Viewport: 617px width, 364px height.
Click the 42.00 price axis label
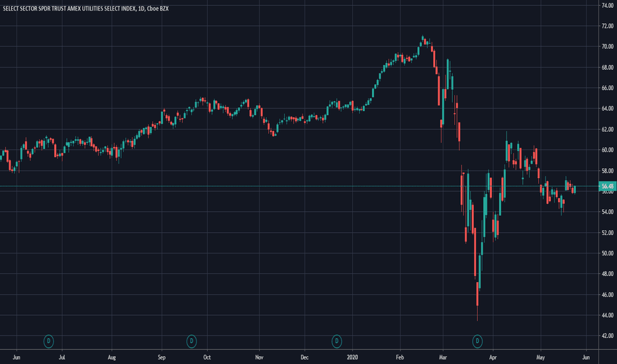tap(607, 336)
